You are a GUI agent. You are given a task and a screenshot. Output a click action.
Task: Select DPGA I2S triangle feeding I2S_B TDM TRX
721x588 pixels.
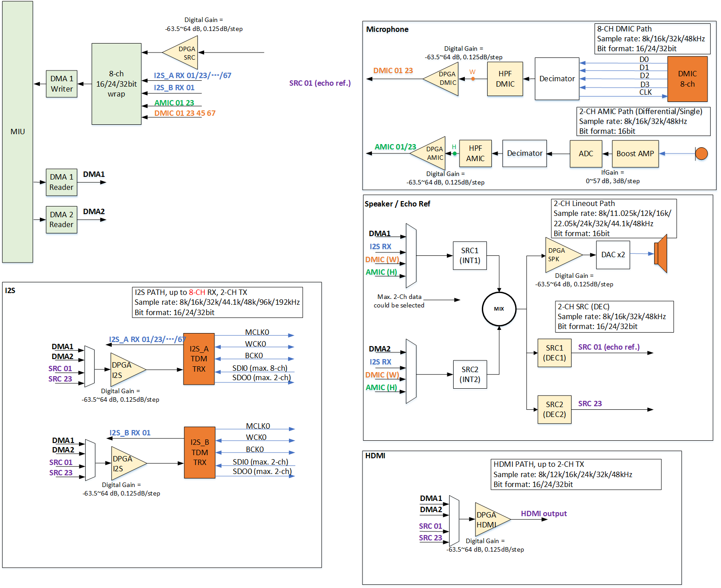click(x=129, y=463)
